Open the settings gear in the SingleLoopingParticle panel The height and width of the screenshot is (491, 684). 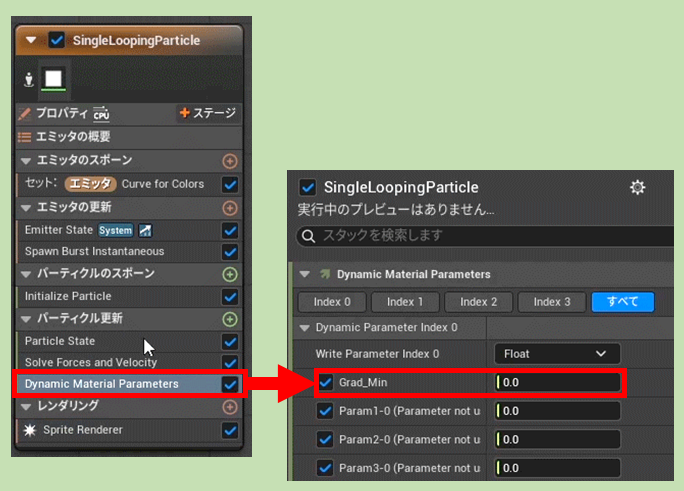point(637,187)
